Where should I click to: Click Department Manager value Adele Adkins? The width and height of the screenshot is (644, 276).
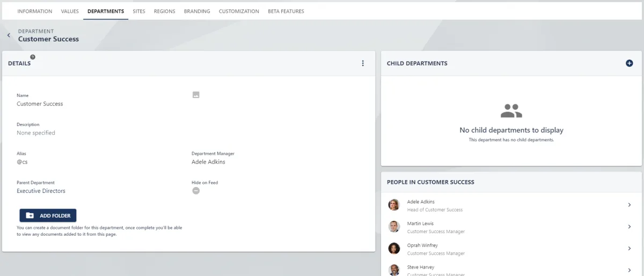[x=208, y=162]
